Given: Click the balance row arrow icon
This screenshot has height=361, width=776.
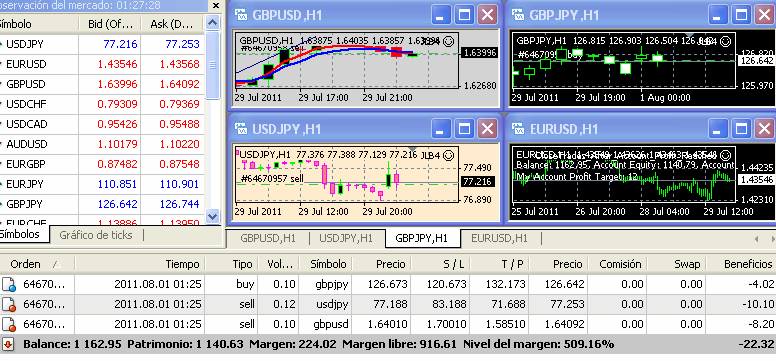Looking at the screenshot, I should (x=7, y=344).
